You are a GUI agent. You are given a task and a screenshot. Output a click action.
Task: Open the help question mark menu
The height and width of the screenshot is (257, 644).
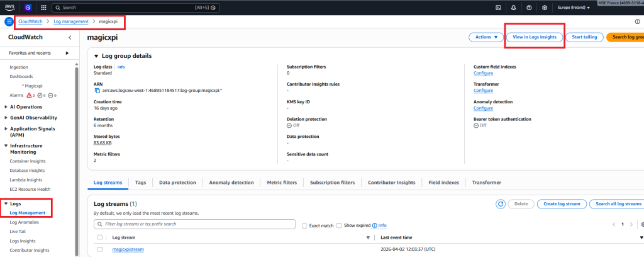coord(529,8)
